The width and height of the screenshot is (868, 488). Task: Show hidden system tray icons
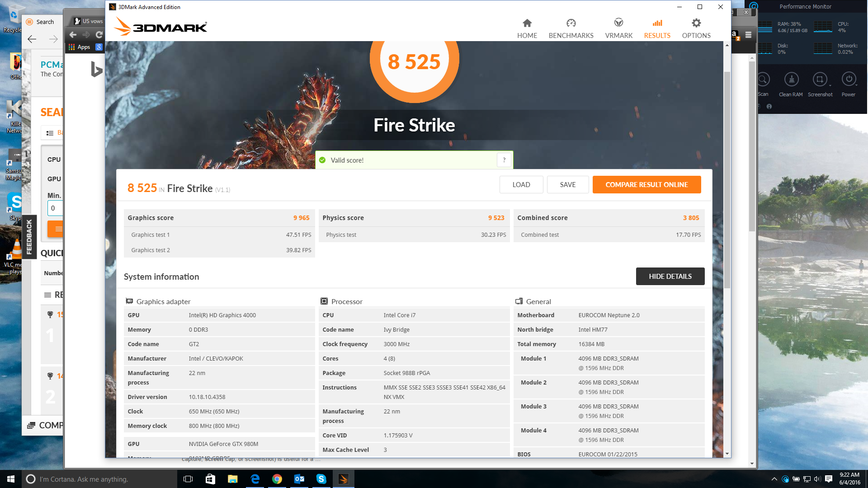(774, 479)
